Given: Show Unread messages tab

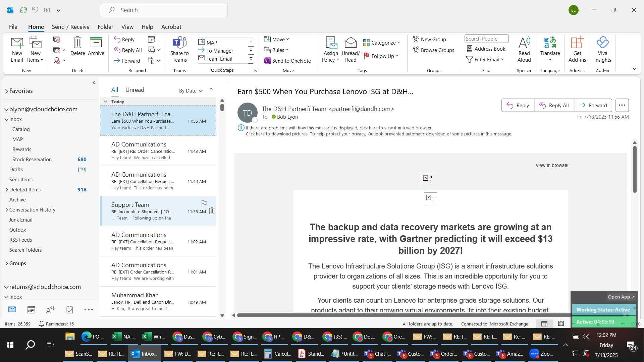Looking at the screenshot, I should coord(135,90).
